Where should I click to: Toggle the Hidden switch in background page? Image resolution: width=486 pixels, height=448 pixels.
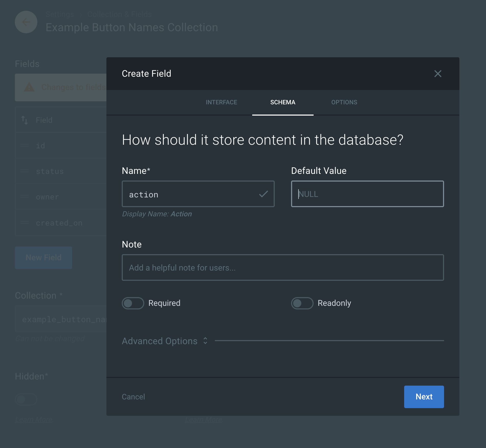point(26,399)
